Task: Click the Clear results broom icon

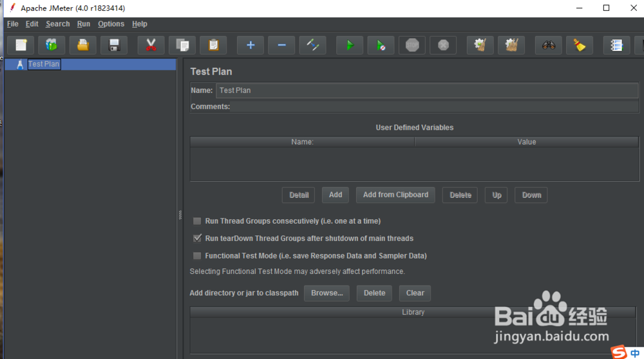Action: [480, 45]
